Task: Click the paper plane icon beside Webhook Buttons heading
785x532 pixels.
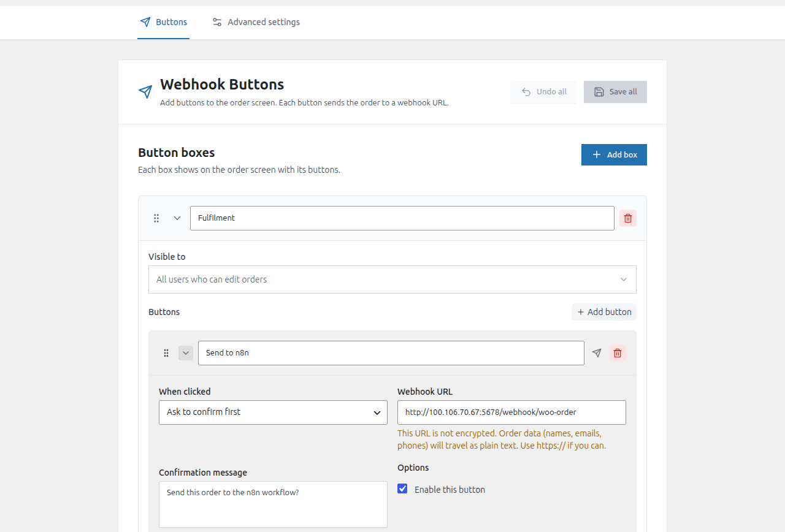Action: 145,92
